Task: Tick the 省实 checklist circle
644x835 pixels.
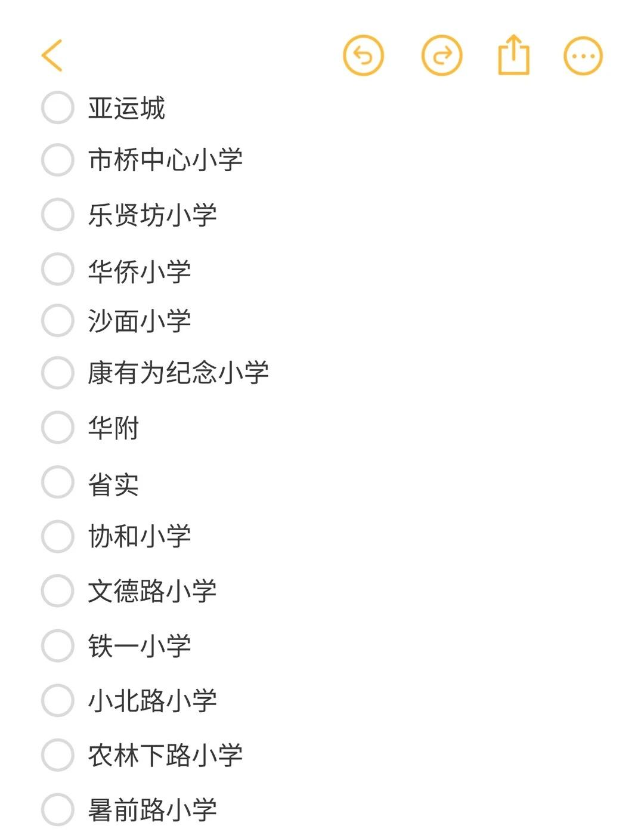Action: pyautogui.click(x=58, y=482)
